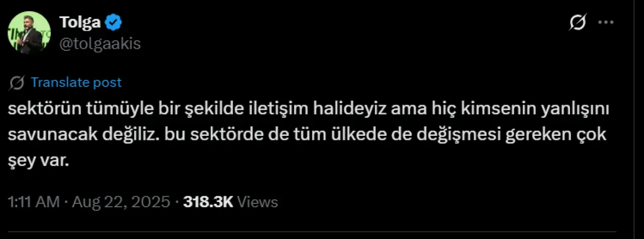The height and width of the screenshot is (239, 644).
Task: Click the 1:11 AM timestamp
Action: click(x=34, y=202)
